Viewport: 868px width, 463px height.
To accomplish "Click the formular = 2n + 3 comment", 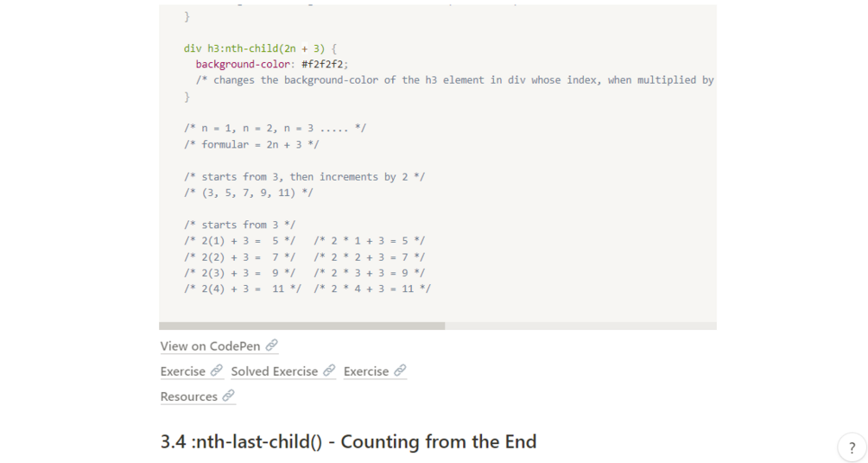I will pos(251,144).
